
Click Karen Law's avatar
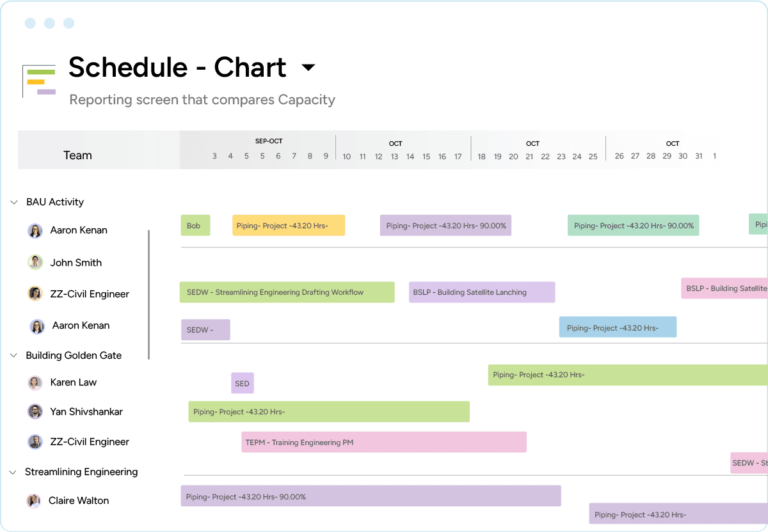(x=35, y=382)
